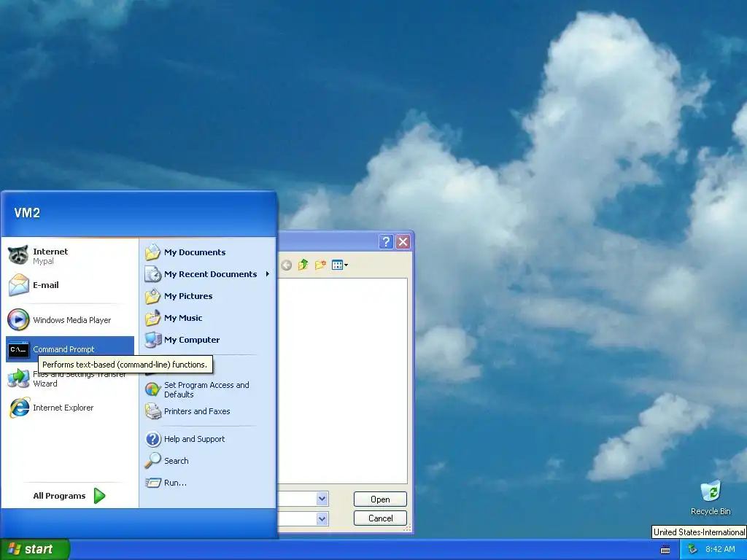Open Windows Media Player
The height and width of the screenshot is (560, 747).
pyautogui.click(x=69, y=320)
